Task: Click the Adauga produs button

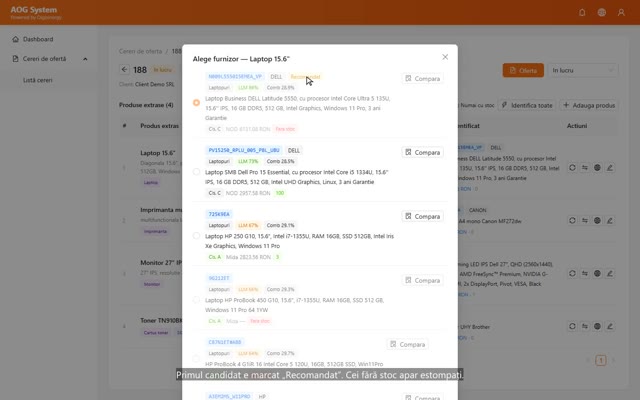Action: click(x=589, y=105)
